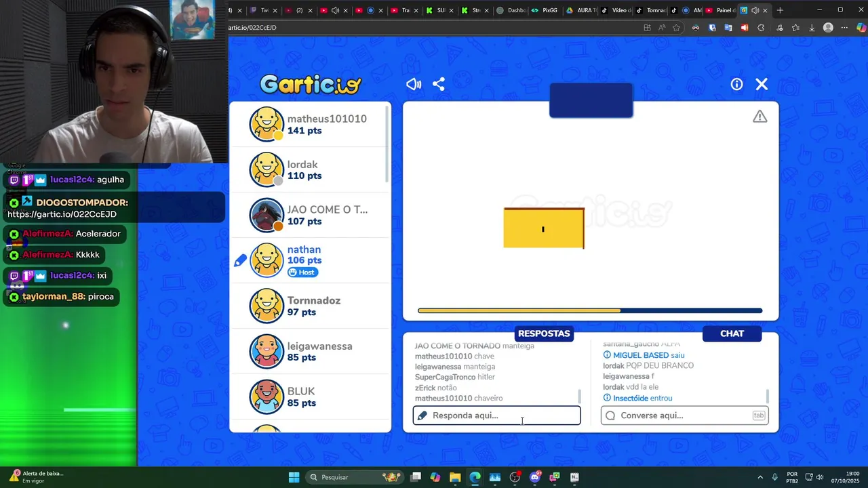This screenshot has width=868, height=488.
Task: Open browser settings ellipsis menu
Action: (x=844, y=28)
